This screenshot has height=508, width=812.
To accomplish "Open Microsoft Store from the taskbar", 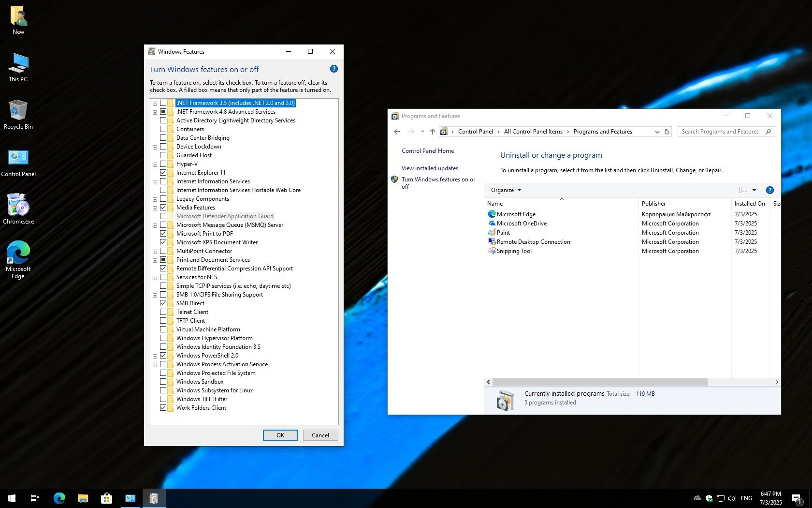I will coord(106,498).
